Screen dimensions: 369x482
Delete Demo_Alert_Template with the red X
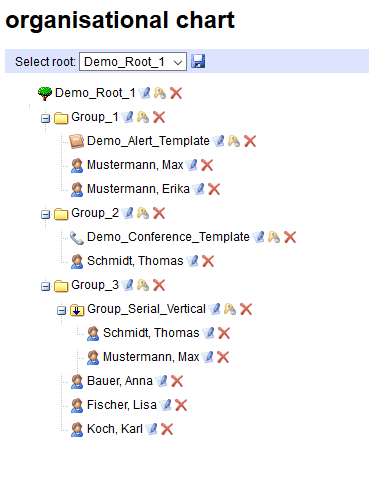250,141
